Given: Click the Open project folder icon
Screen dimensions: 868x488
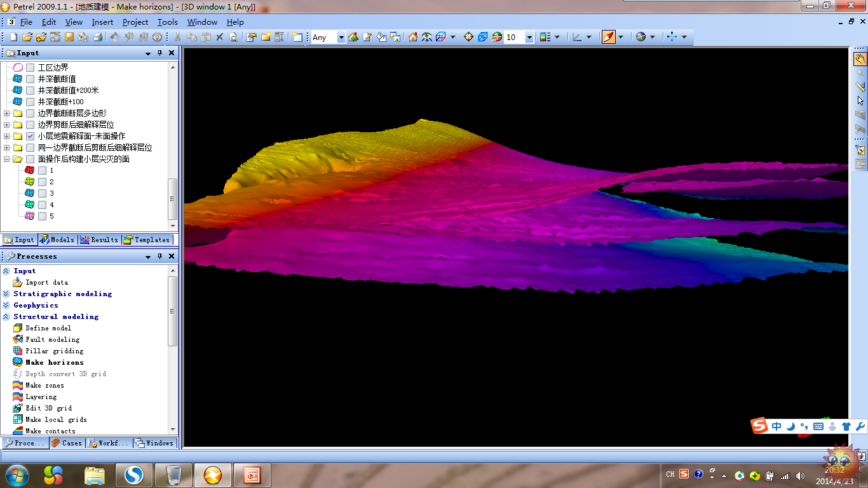Looking at the screenshot, I should tap(27, 37).
